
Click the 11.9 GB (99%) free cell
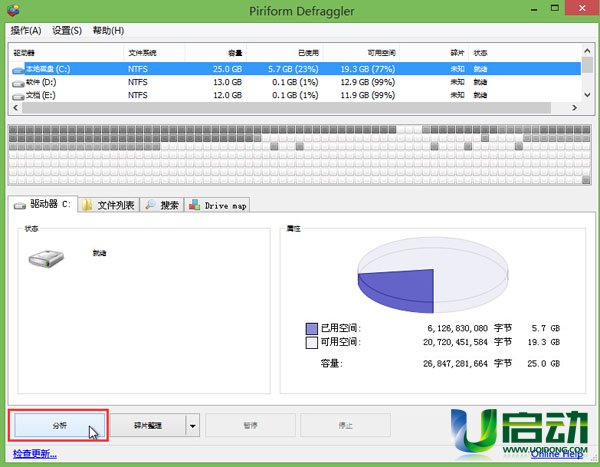(368, 95)
